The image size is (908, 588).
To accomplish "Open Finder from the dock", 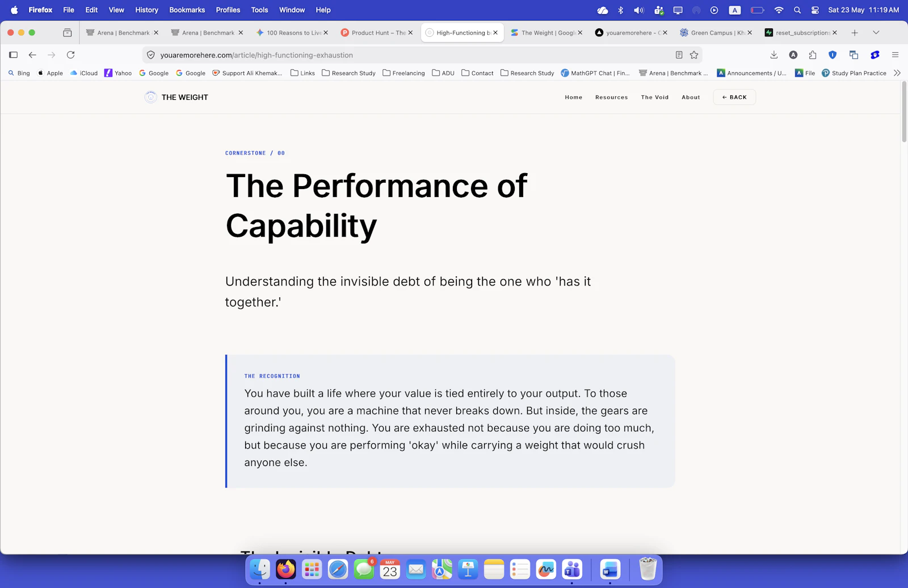I will pos(260,569).
